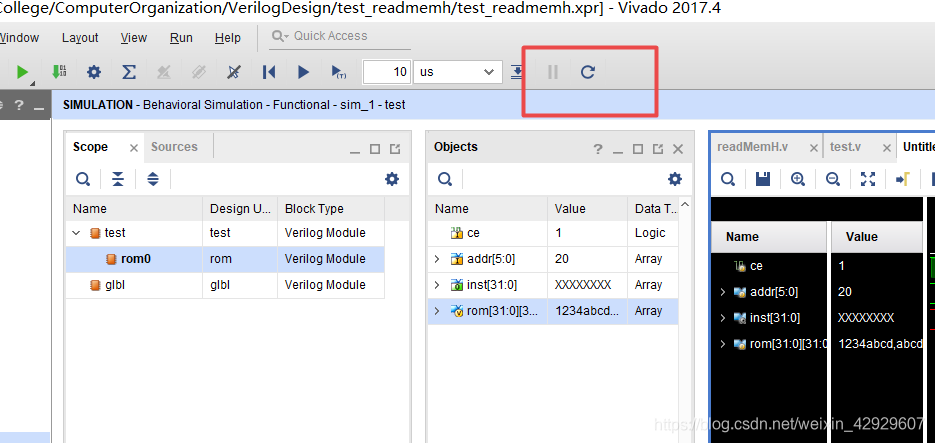Sort Objects by Name column header

pos(487,209)
